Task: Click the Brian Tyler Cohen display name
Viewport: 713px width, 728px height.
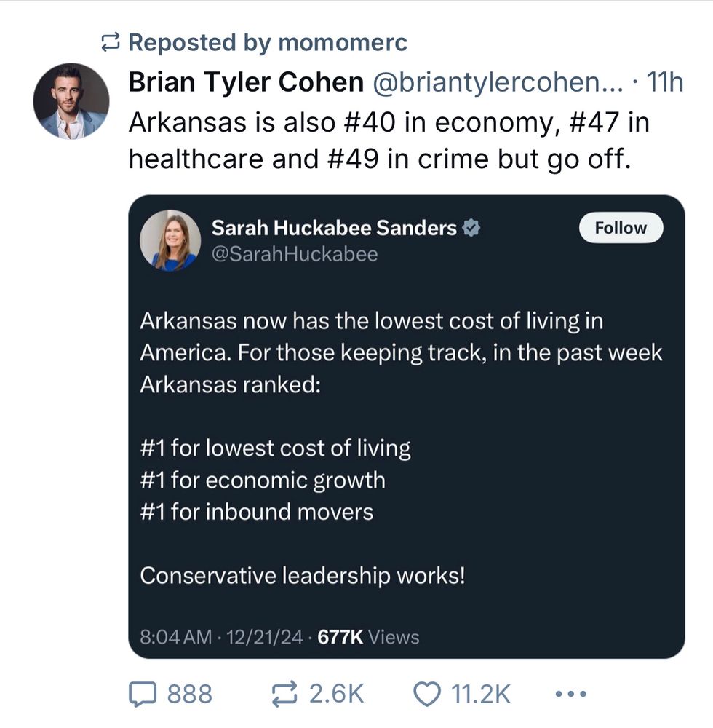Action: coord(246,83)
